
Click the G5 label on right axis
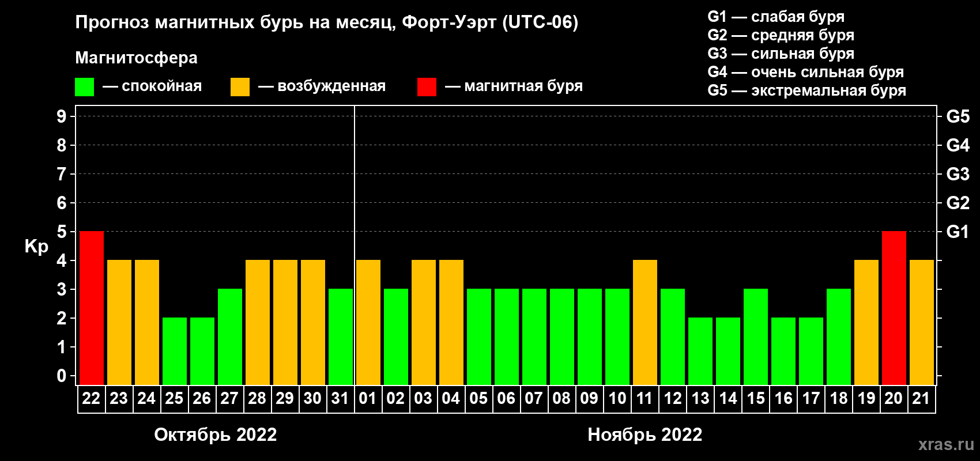click(x=958, y=116)
